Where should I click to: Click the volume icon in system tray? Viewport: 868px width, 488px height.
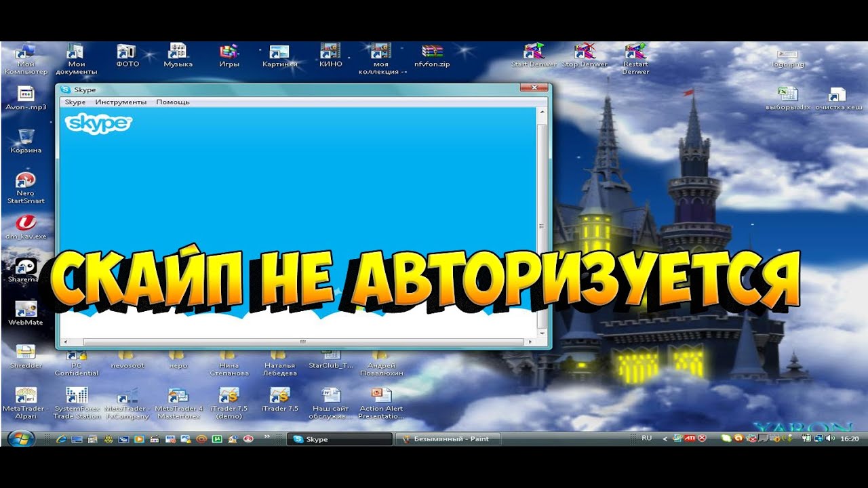(829, 439)
